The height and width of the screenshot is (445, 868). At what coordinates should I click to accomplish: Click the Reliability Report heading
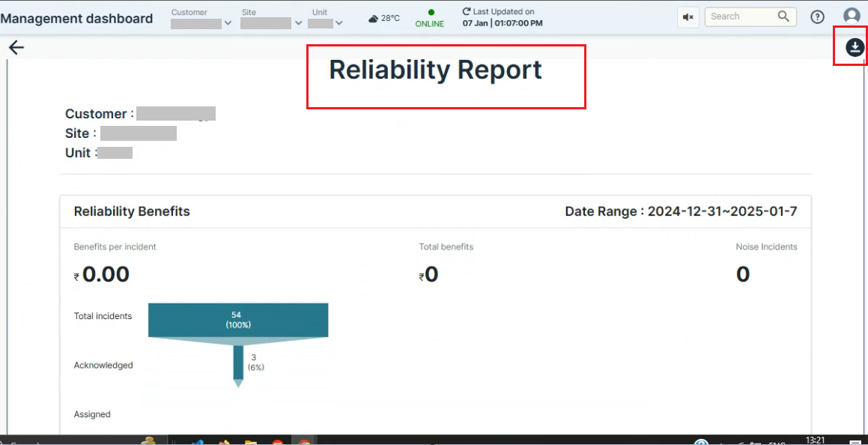tap(436, 70)
